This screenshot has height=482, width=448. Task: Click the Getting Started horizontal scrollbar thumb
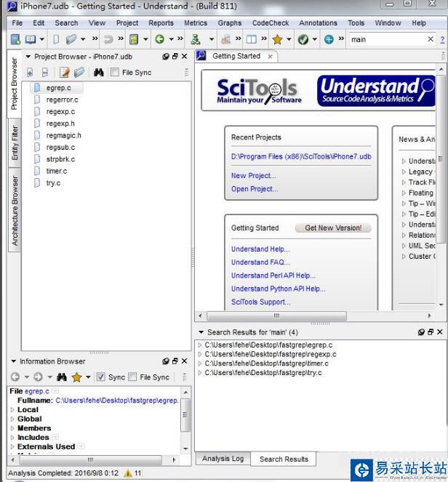277,316
